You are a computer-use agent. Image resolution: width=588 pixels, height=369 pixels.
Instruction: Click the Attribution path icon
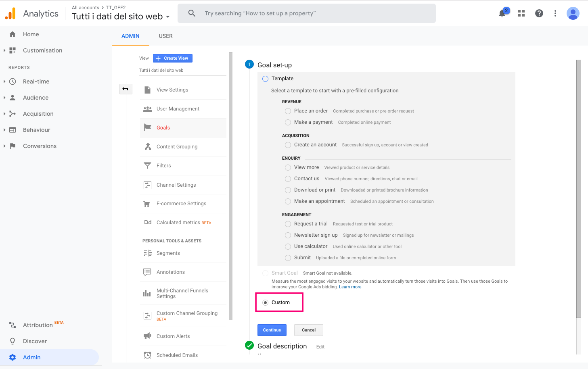click(13, 325)
